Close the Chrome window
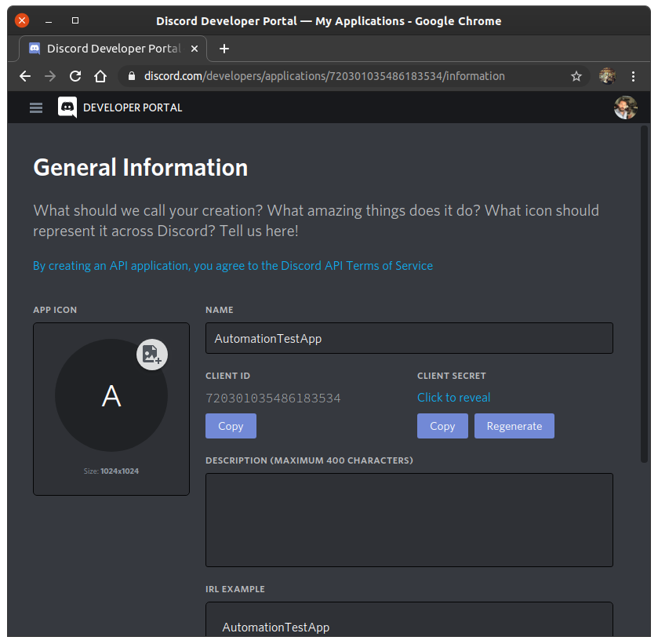Viewport: 658px width, 644px height. (22, 20)
